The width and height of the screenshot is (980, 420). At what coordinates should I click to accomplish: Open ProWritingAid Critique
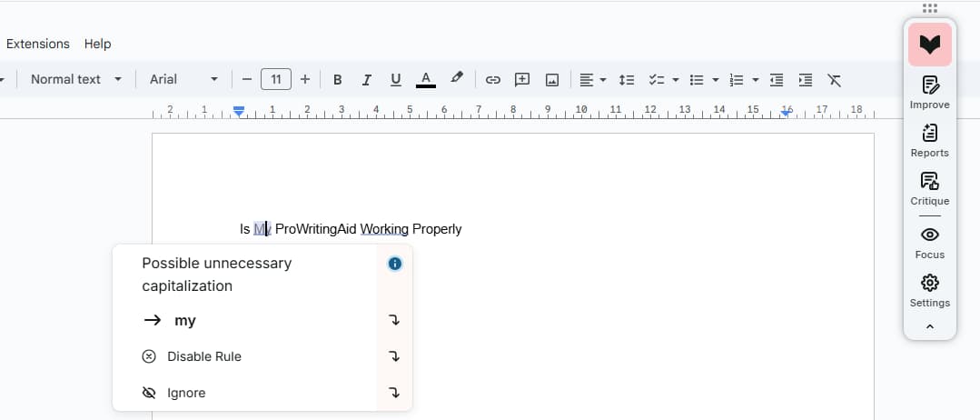tap(929, 188)
